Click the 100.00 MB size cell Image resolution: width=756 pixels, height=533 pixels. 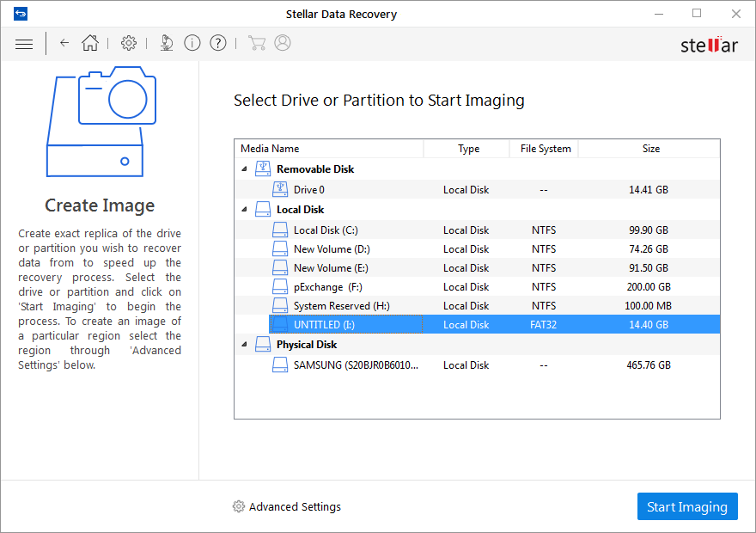pos(649,305)
